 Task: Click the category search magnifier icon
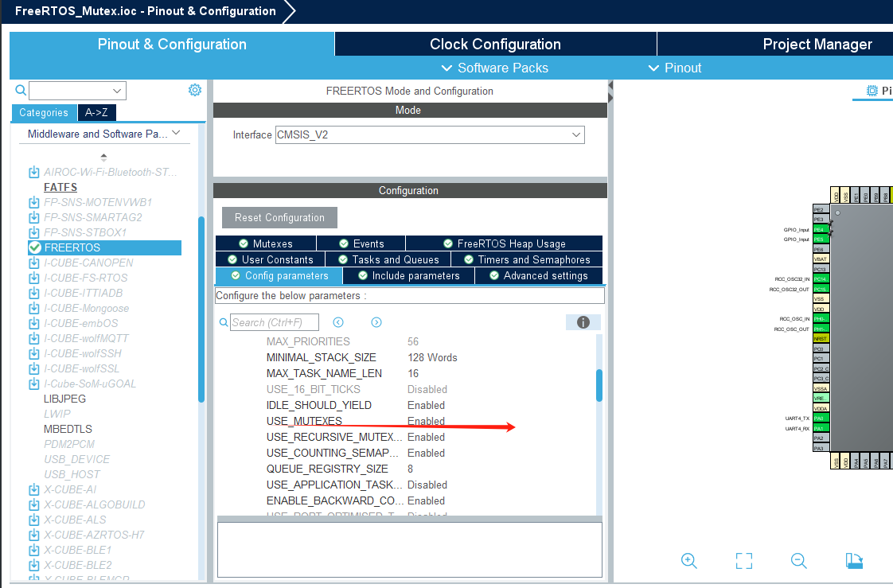tap(21, 90)
